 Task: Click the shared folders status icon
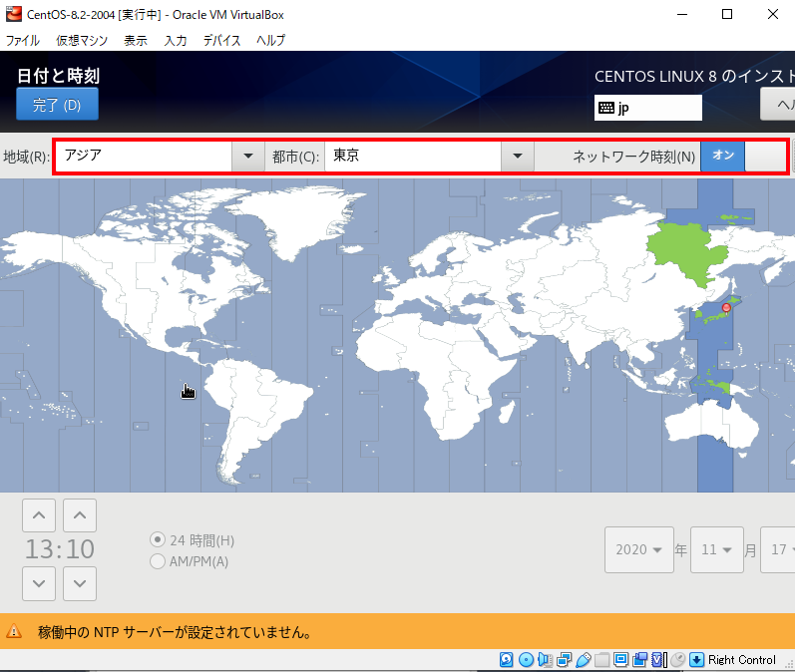pyautogui.click(x=601, y=659)
